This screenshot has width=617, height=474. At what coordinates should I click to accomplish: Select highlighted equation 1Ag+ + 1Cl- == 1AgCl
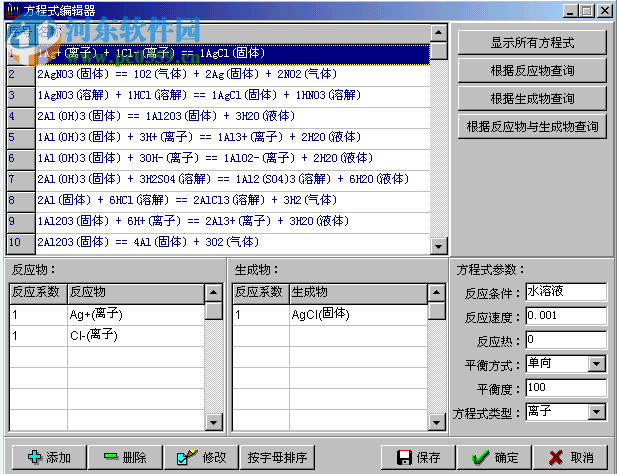[233, 53]
